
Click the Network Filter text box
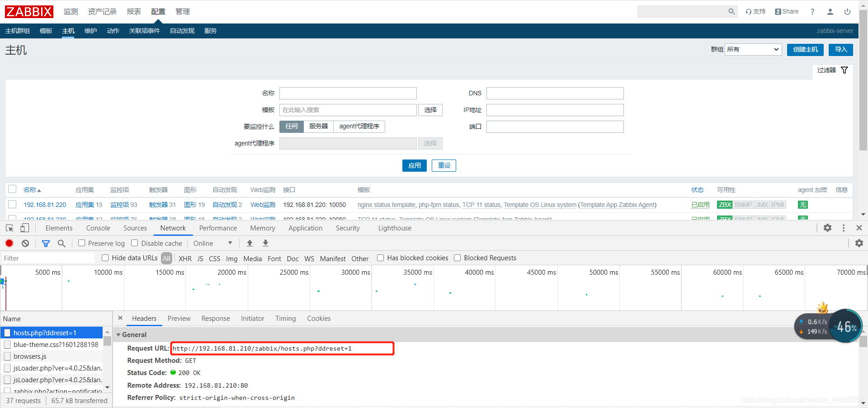click(48, 258)
